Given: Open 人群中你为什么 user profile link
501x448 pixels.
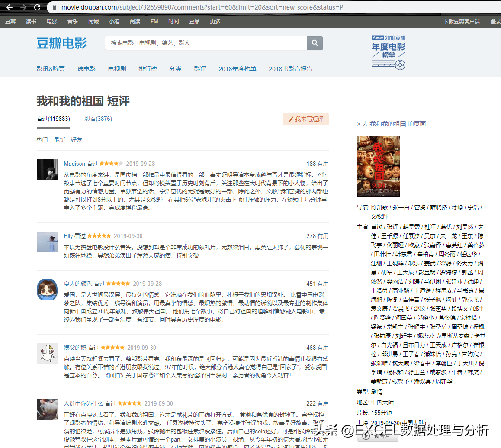Looking at the screenshot, I should point(83,403).
